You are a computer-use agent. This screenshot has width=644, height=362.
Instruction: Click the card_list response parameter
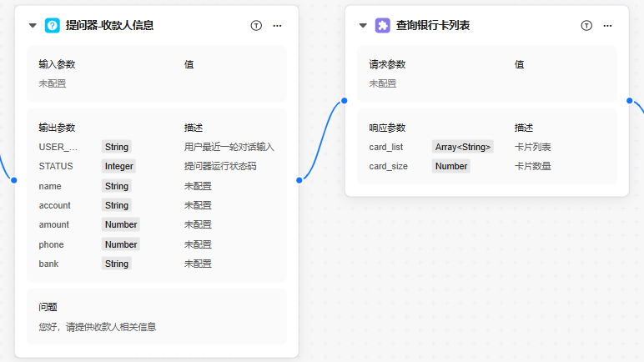pos(386,147)
